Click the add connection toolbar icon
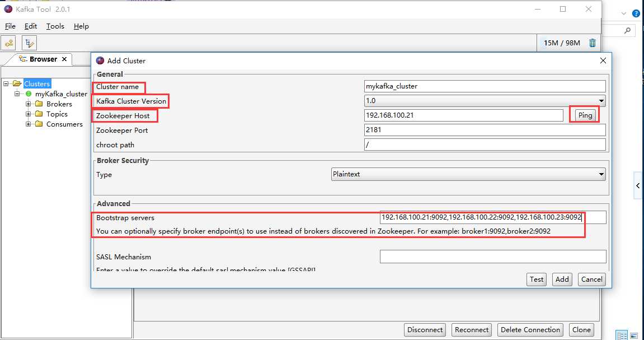This screenshot has height=340, width=644. click(8, 43)
